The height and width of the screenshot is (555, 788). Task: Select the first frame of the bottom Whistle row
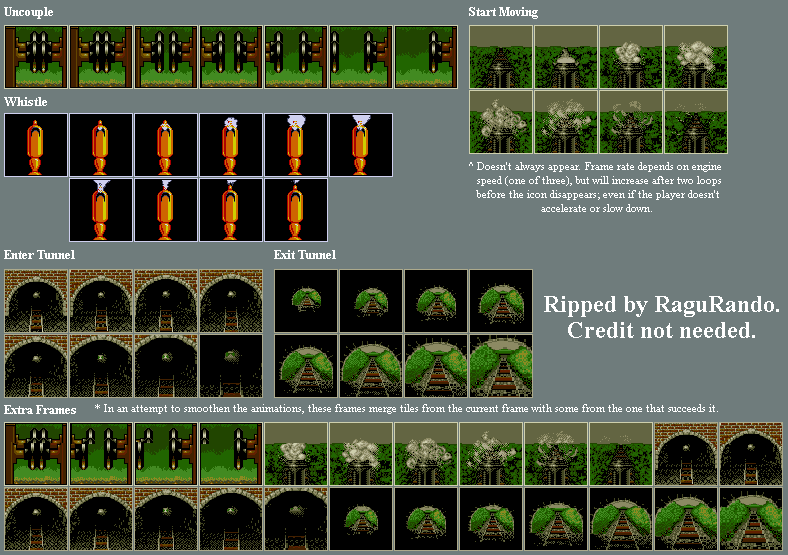click(101, 210)
